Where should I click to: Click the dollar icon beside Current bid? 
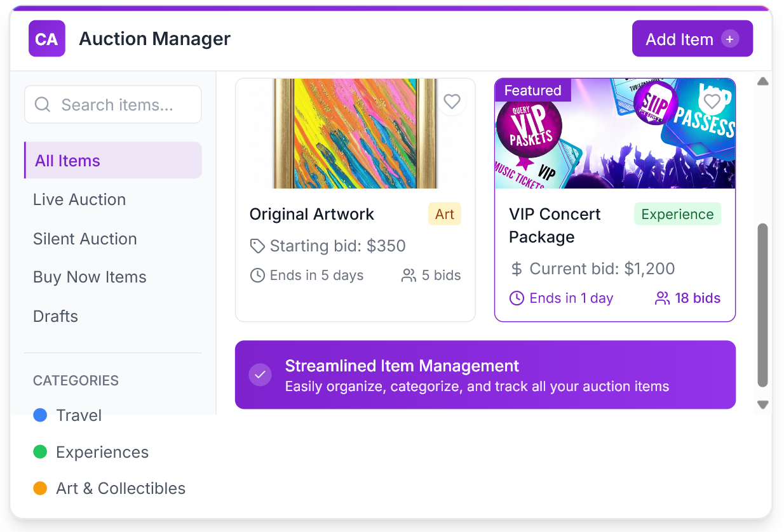[517, 269]
